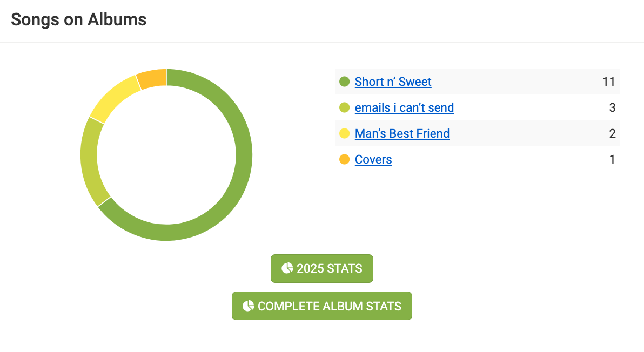Click the lime legend dot for emails i can't send

[344, 107]
